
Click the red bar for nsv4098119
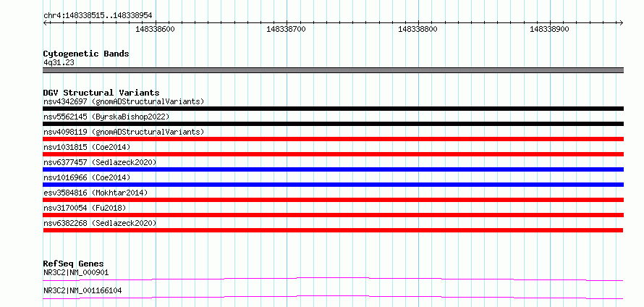pyautogui.click(x=334, y=139)
